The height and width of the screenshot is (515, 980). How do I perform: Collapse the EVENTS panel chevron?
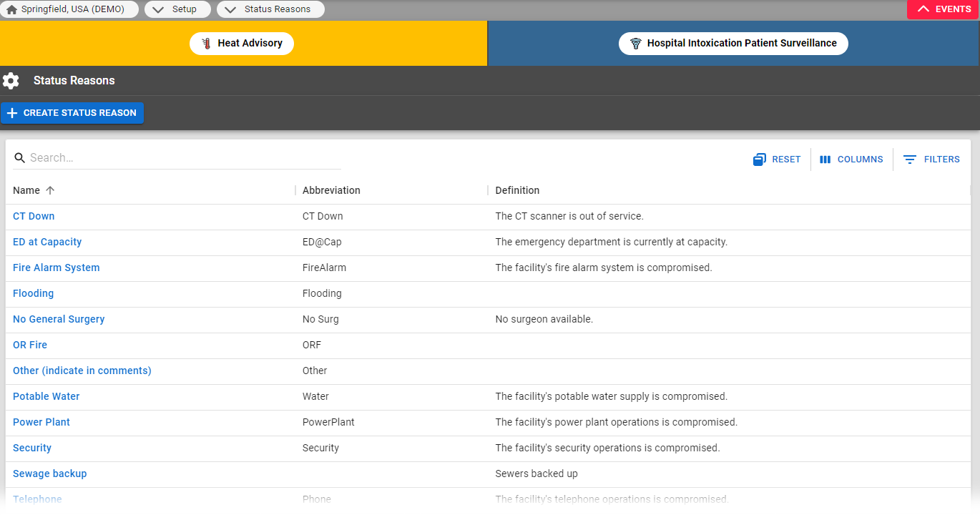click(x=924, y=9)
